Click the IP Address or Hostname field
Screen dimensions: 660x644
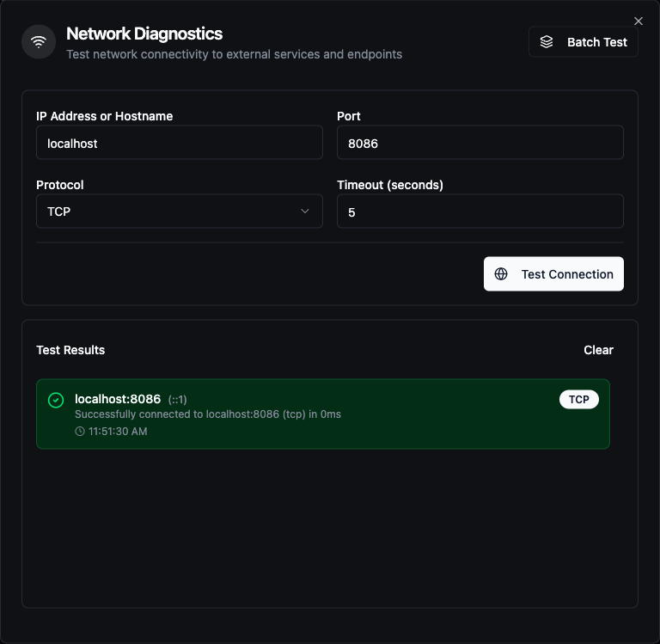tap(180, 143)
